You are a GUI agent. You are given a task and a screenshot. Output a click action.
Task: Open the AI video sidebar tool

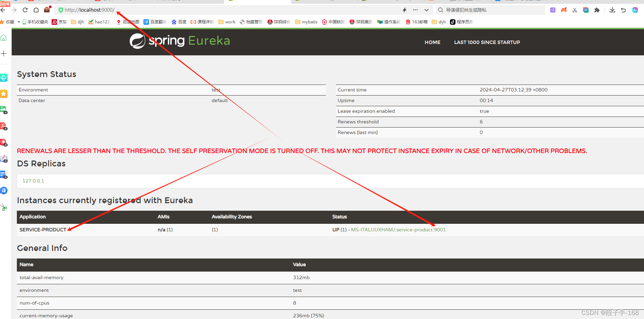[4, 142]
